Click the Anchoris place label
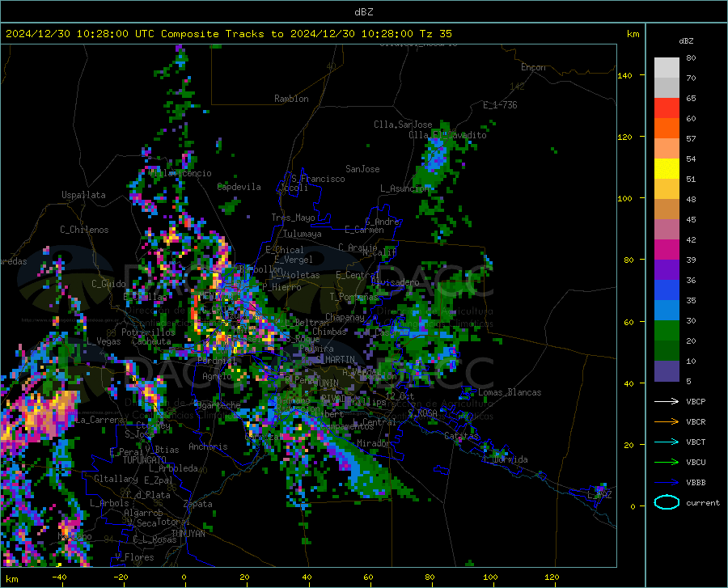The image size is (728, 588). (208, 446)
